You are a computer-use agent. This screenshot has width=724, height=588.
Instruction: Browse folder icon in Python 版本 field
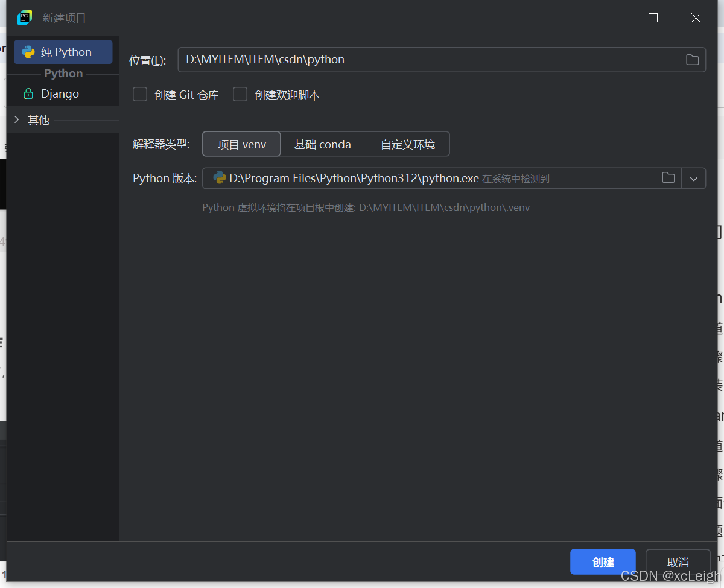(668, 178)
